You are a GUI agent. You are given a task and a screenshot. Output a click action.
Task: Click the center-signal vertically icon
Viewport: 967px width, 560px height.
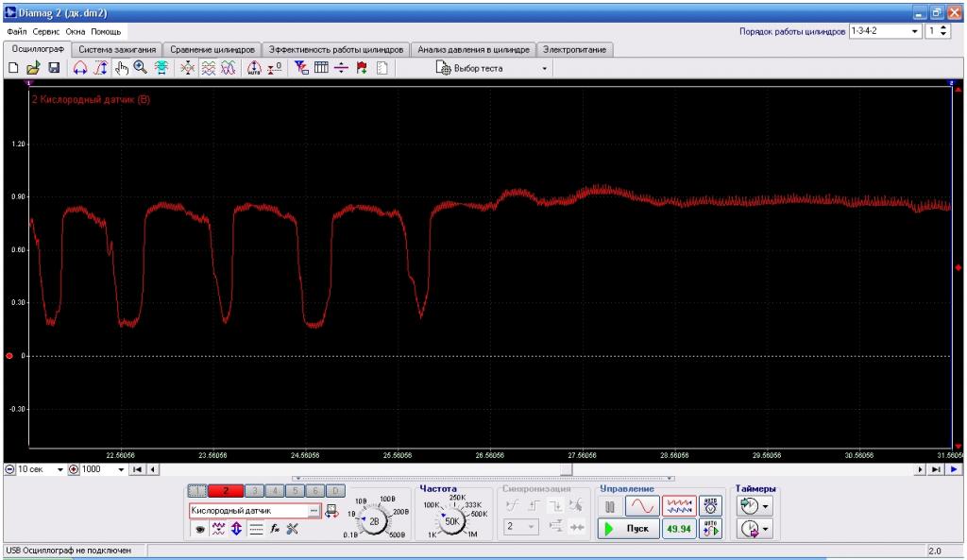click(188, 68)
